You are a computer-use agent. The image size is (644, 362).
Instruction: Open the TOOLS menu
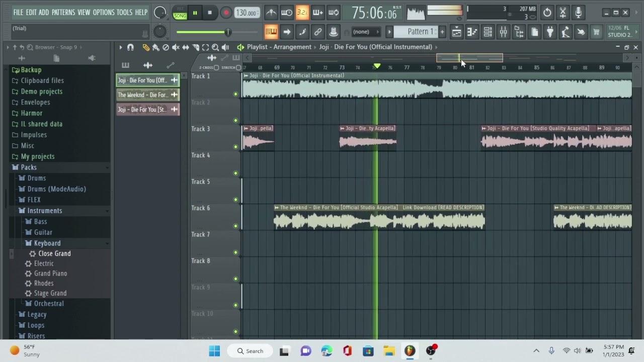124,12
